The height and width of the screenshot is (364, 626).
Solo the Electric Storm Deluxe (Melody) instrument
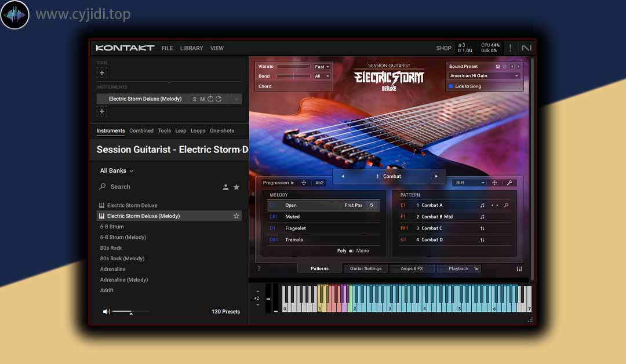click(x=194, y=99)
